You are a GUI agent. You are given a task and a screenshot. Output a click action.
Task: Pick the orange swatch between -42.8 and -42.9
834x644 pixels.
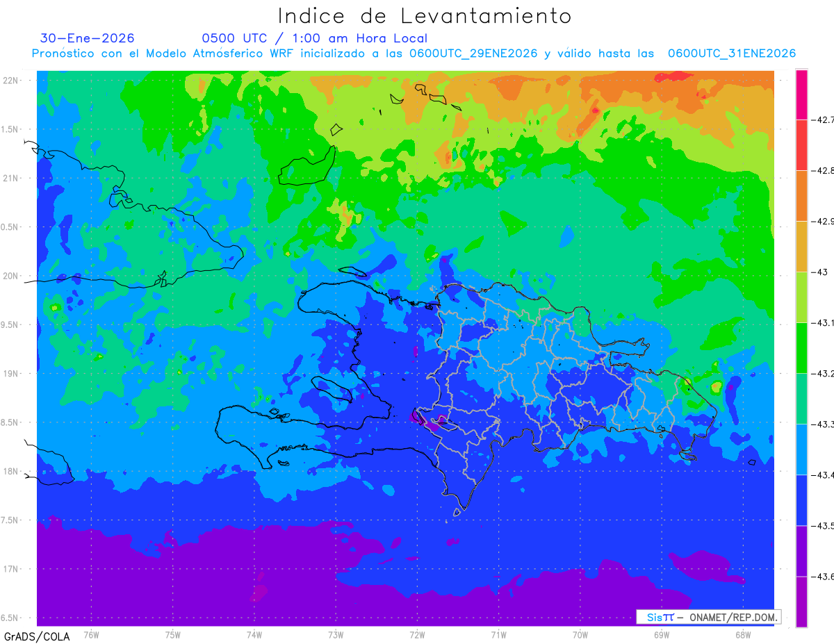click(801, 195)
